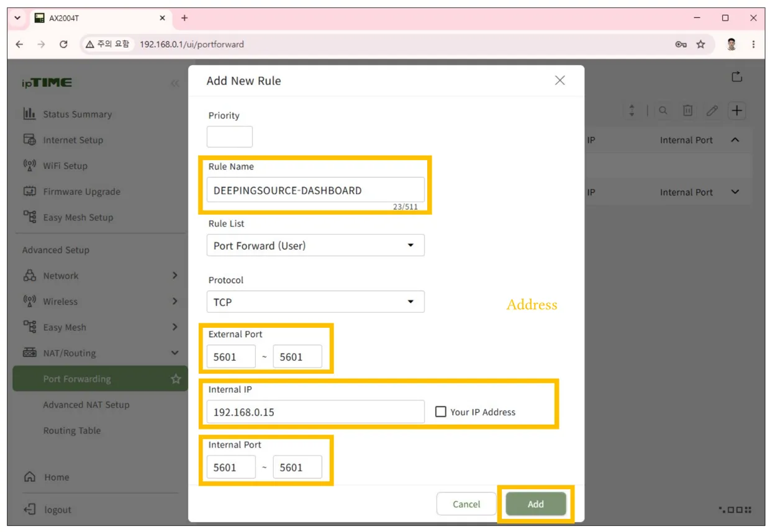This screenshot has height=532, width=770.
Task: Click the Rule Name text field
Action: (x=315, y=190)
